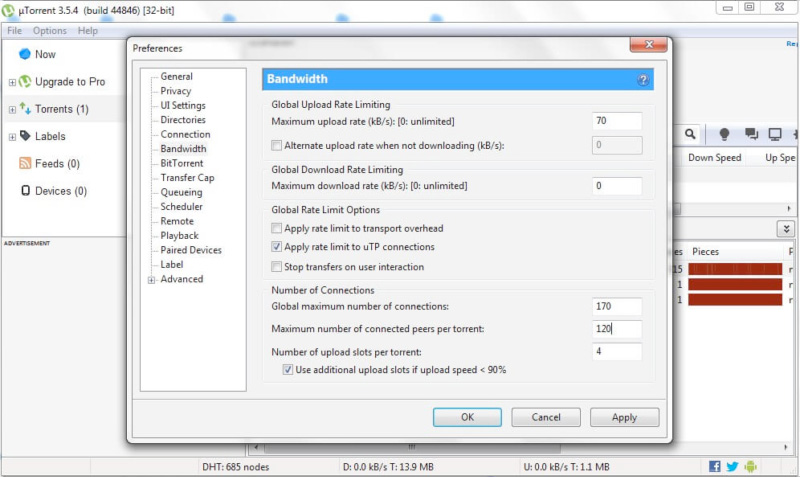Screen dimensions: 800x477
Task: Open the Options menu
Action: point(49,31)
